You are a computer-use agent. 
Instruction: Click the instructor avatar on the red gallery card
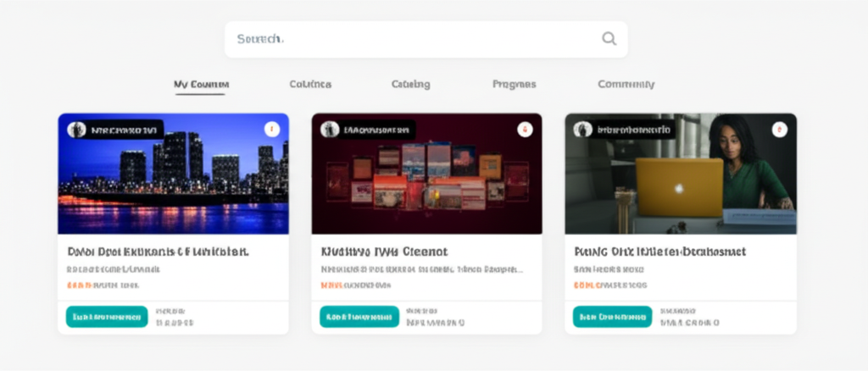click(x=330, y=130)
